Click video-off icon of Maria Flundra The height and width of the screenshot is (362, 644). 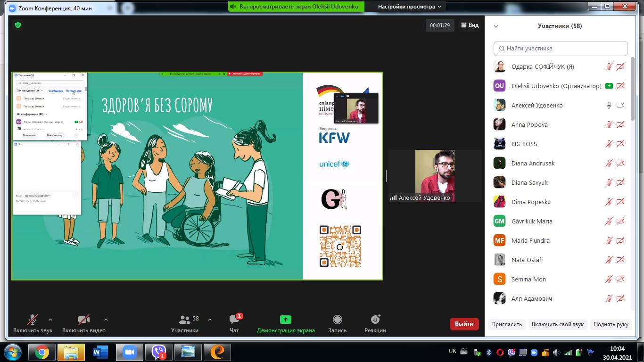[620, 240]
